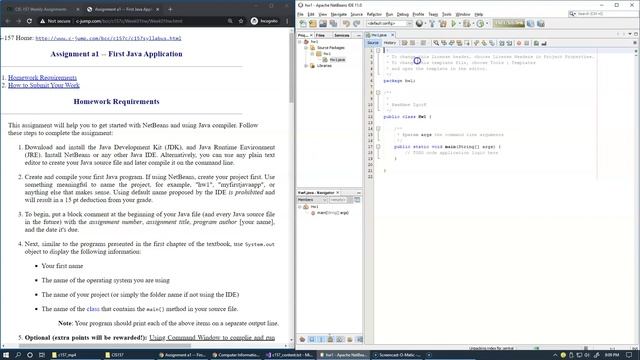Collapse the hw1 project node
This screenshot has width=640, height=360.
pos(300,42)
